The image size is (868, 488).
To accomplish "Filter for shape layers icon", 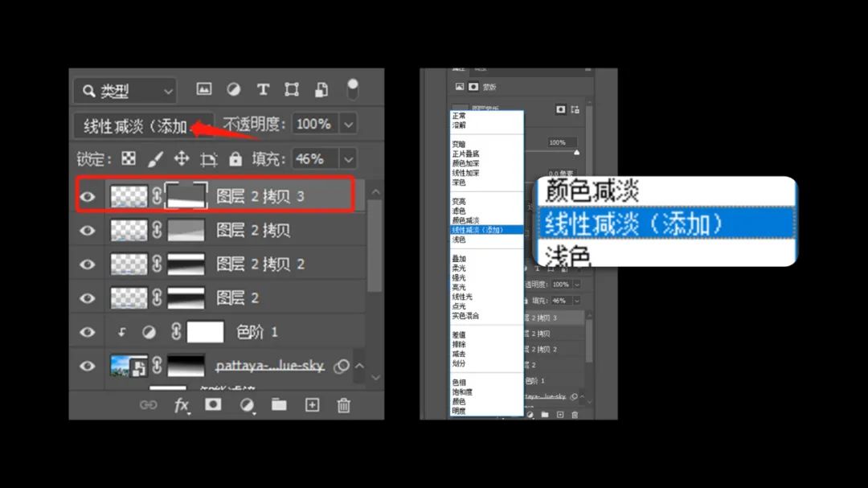I will 292,89.
